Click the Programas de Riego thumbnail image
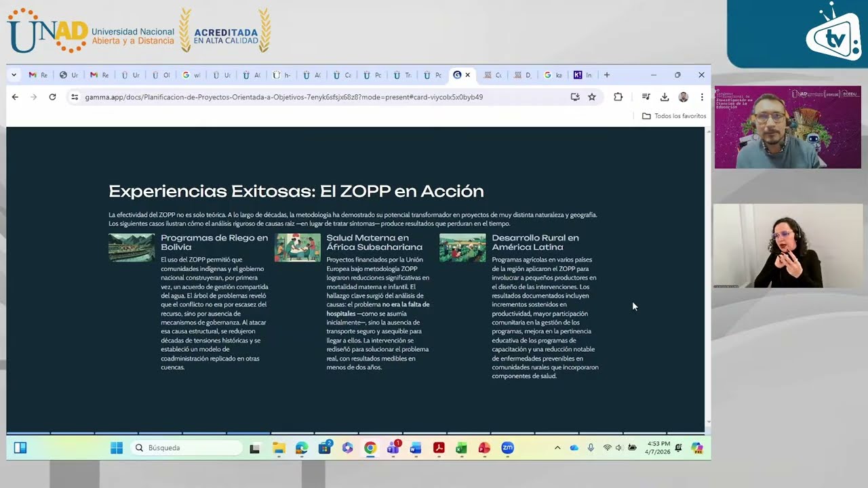Image resolution: width=868 pixels, height=488 pixels. (x=132, y=247)
